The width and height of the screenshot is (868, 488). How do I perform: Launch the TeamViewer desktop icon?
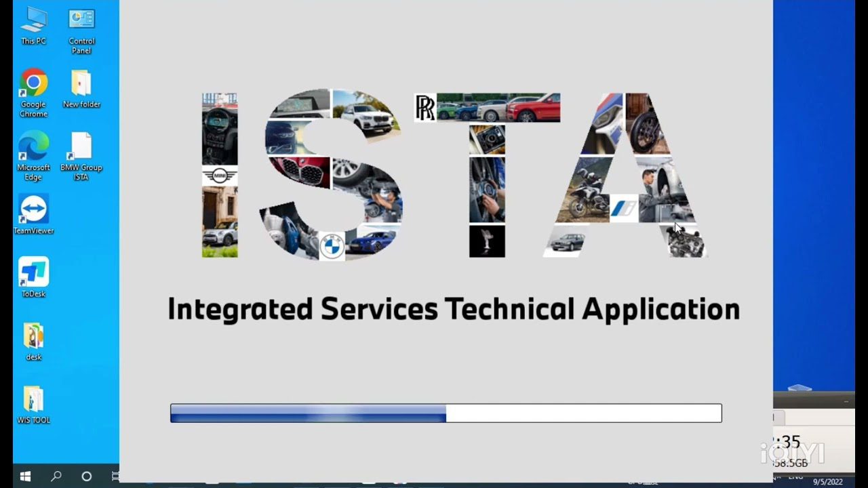pos(33,215)
